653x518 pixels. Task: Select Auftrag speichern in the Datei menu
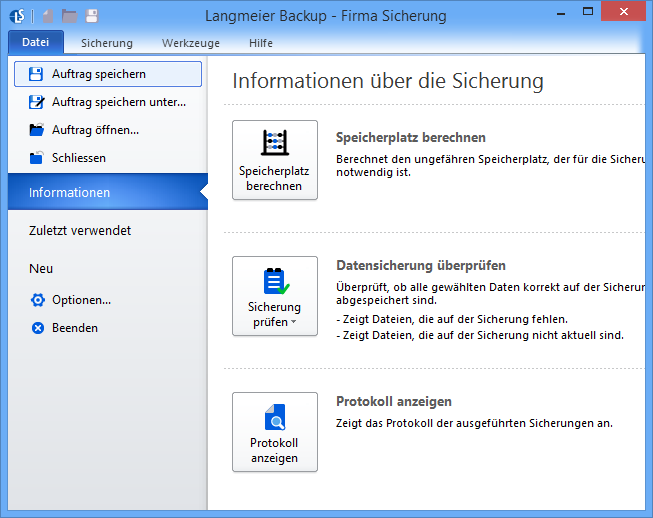(108, 74)
